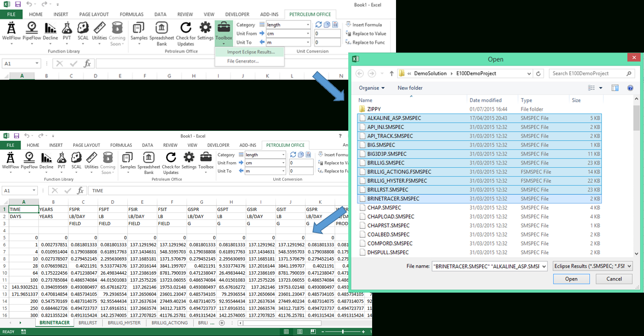Create a New folder in the dialog
The width and height of the screenshot is (644, 336).
point(410,88)
